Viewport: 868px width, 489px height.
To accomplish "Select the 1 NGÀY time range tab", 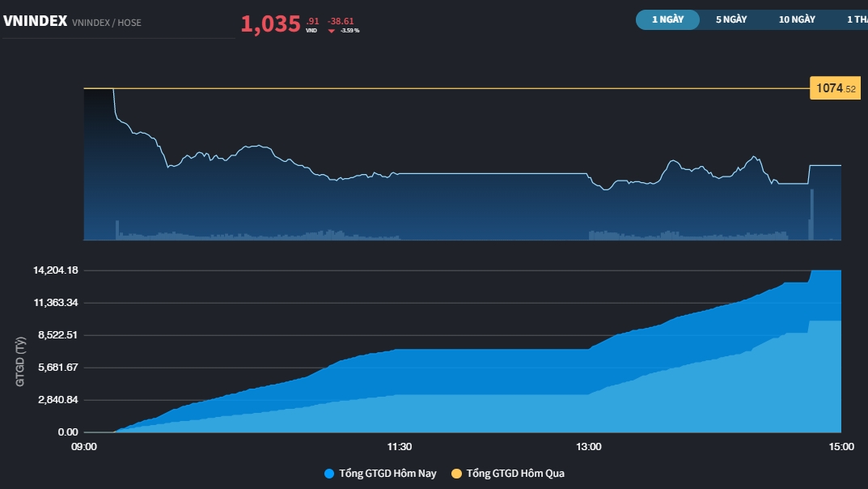I will pos(667,19).
